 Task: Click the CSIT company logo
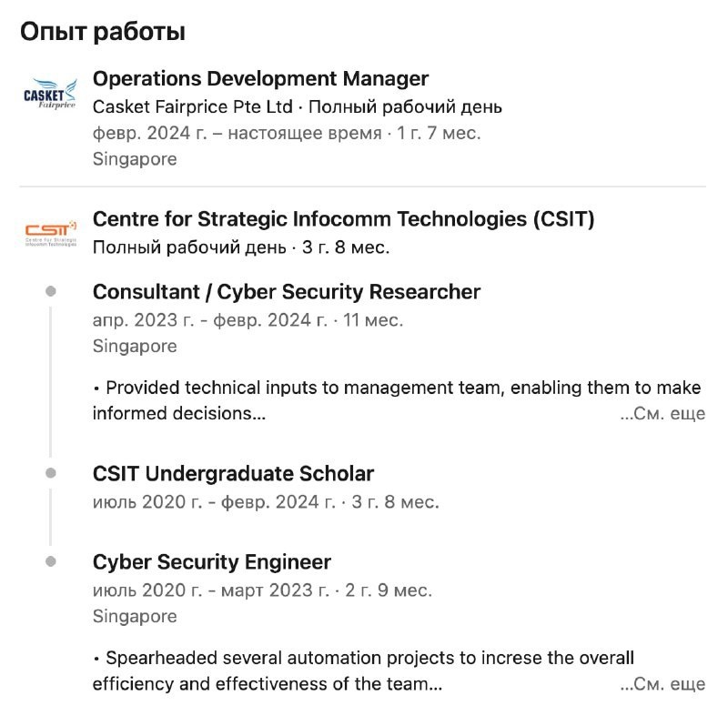50,234
